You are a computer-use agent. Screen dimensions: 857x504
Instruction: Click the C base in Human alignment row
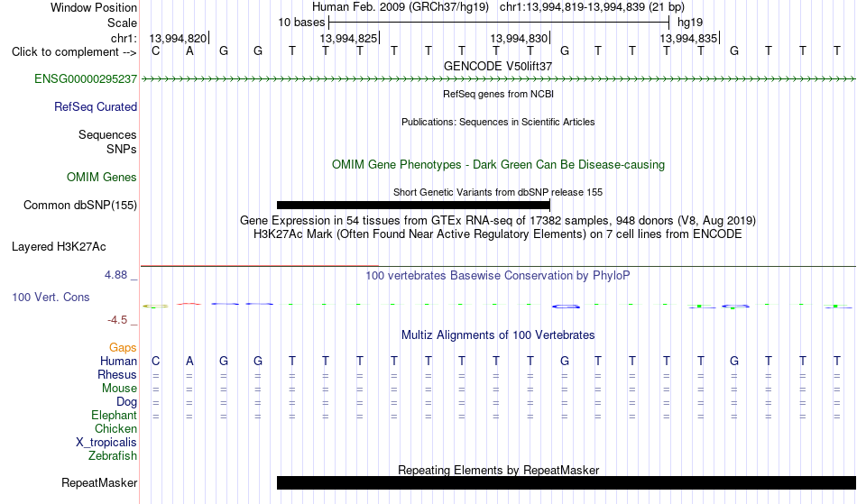tap(156, 362)
